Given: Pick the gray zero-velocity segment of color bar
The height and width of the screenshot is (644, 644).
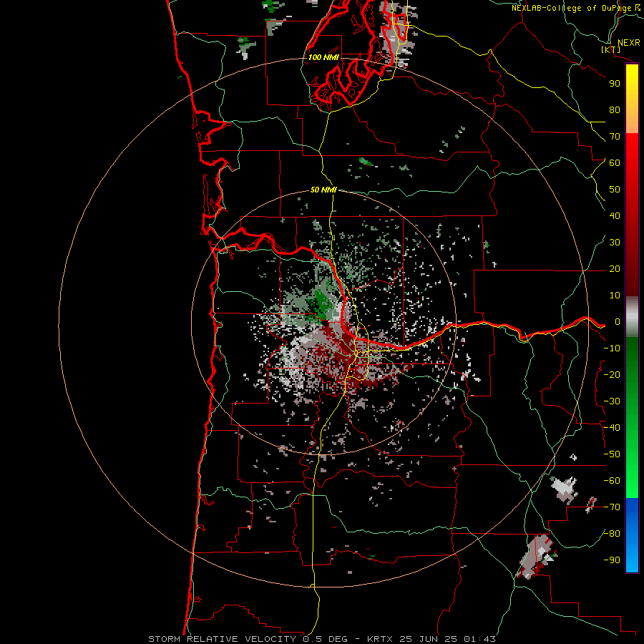Looking at the screenshot, I should [632, 317].
